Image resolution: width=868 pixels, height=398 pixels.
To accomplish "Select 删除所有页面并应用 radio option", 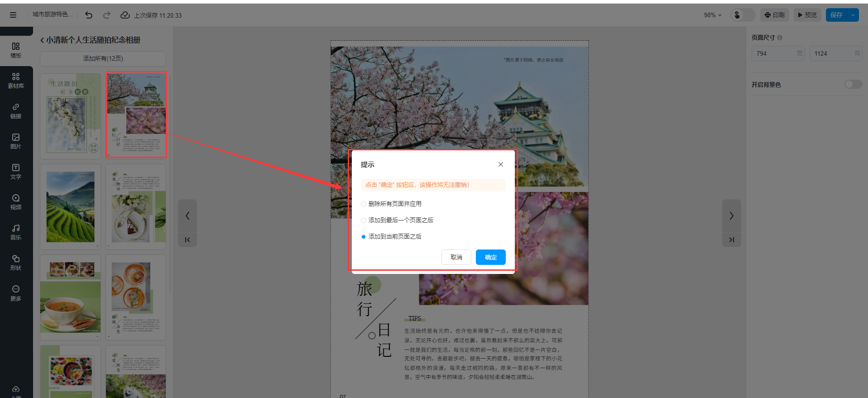I will [364, 204].
